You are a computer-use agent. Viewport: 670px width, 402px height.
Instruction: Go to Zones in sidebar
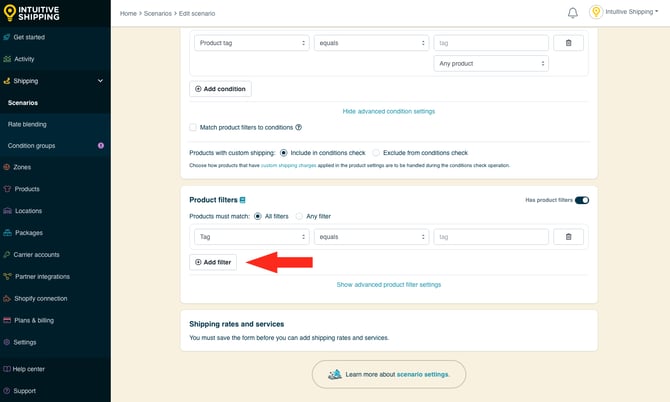click(22, 167)
